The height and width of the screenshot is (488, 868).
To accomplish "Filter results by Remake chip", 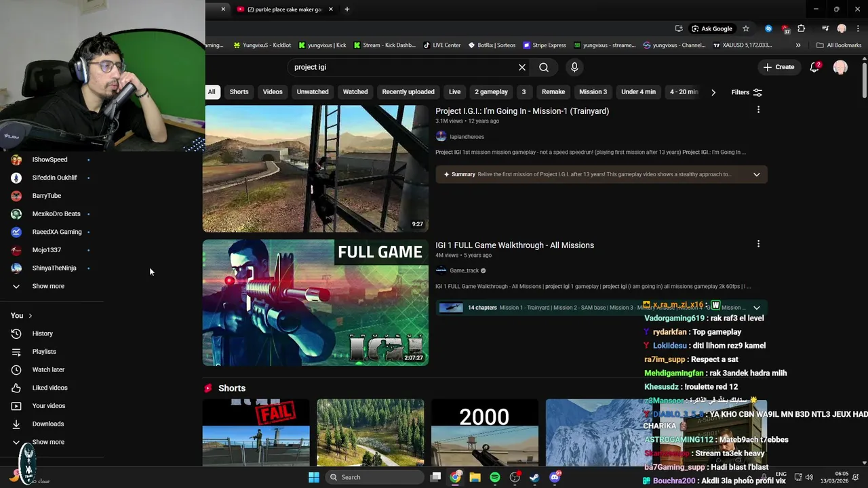I will 553,92.
